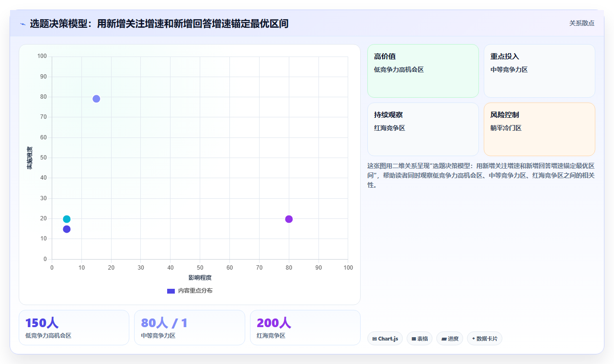Click the lightning icon beside the title
Image resolution: width=614 pixels, height=364 pixels.
point(23,24)
